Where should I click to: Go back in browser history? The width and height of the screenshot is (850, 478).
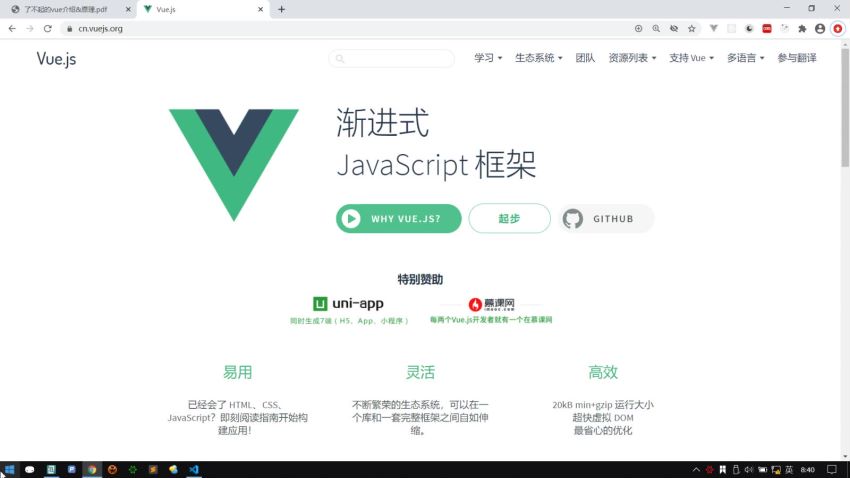tap(12, 29)
